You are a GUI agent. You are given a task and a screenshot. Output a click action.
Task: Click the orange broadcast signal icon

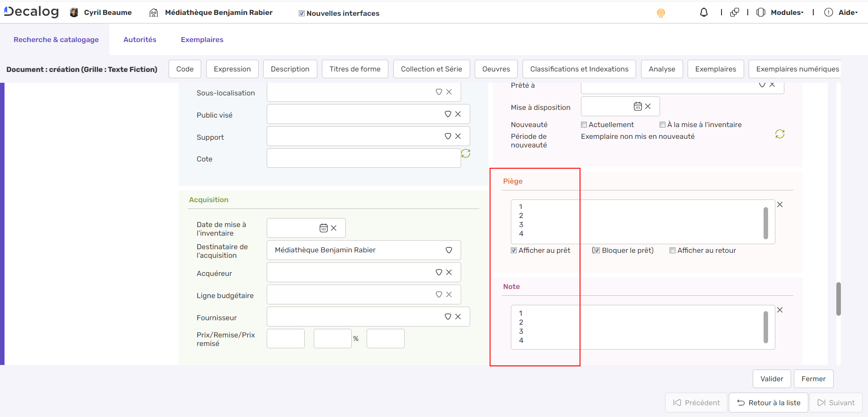660,13
